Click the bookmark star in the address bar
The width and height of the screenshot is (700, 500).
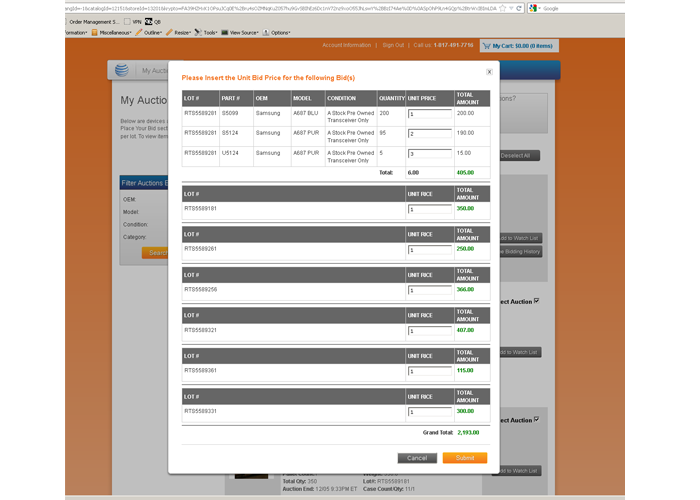coord(503,8)
